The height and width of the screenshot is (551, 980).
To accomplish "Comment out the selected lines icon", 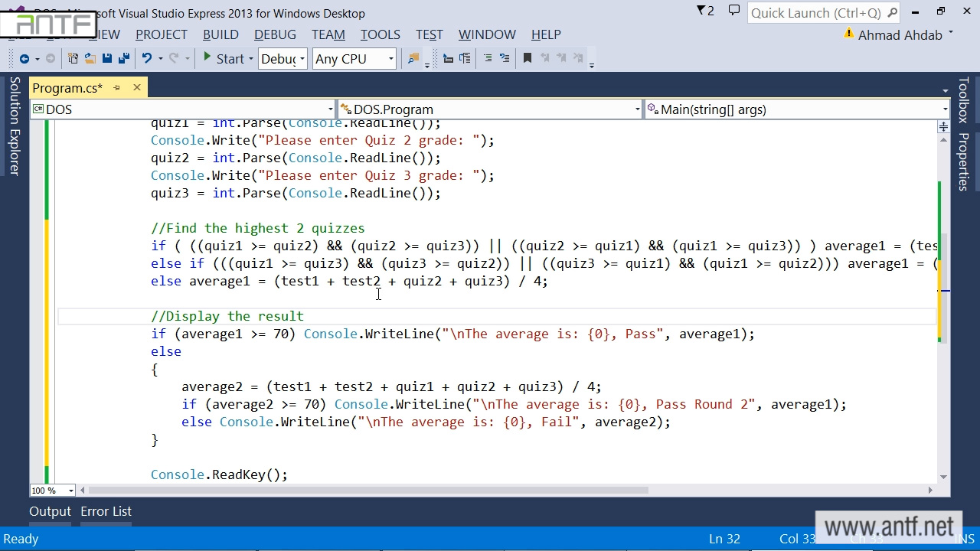I will click(x=487, y=59).
